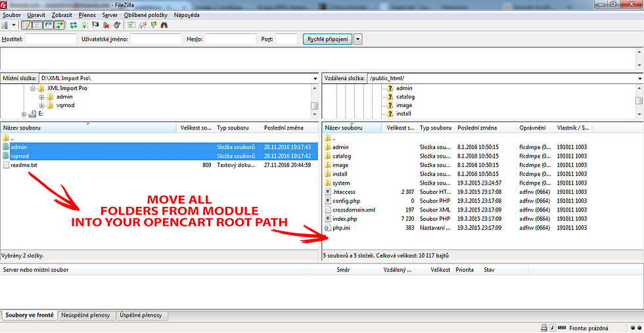Click the Rychlé připojení button
Viewport: 644px width, 333px height.
(327, 39)
